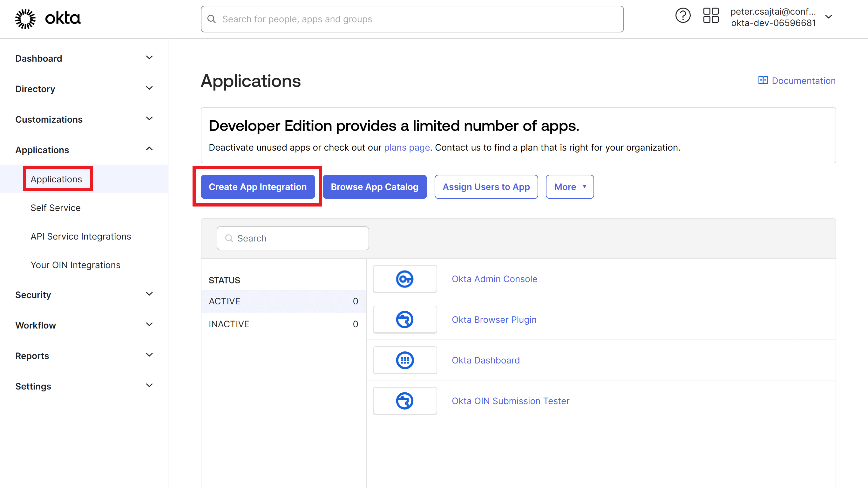Image resolution: width=868 pixels, height=488 pixels.
Task: Click the Okta logo
Action: [x=47, y=18]
